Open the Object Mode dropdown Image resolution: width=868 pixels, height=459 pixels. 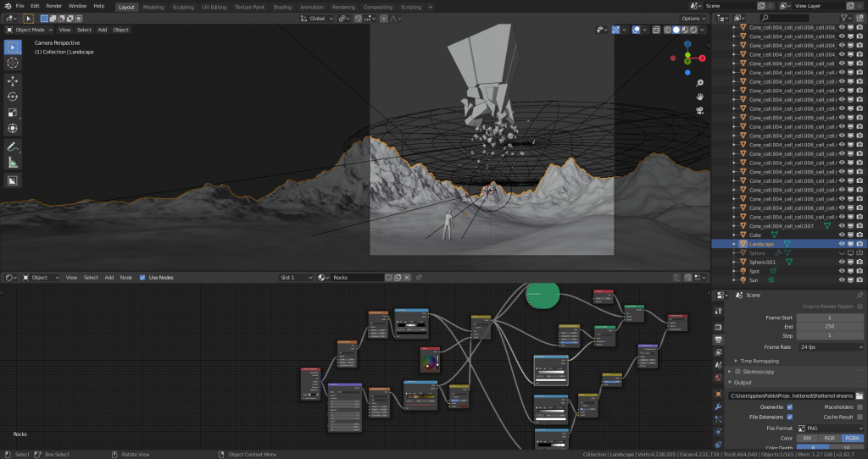coord(32,30)
